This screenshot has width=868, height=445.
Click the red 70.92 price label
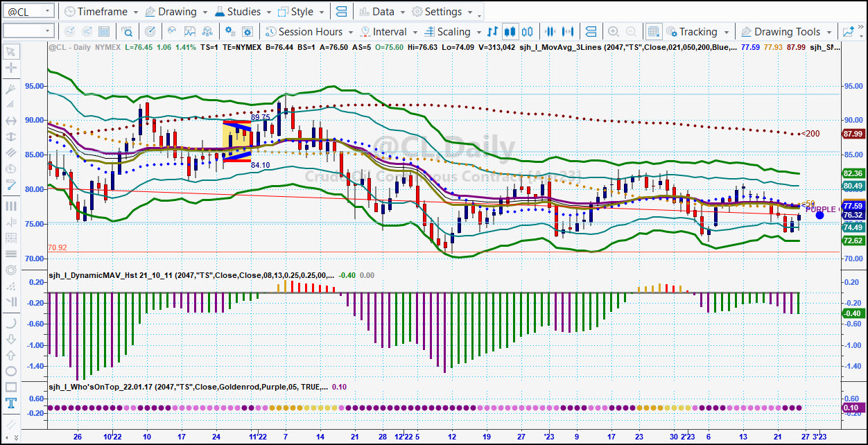pyautogui.click(x=58, y=247)
